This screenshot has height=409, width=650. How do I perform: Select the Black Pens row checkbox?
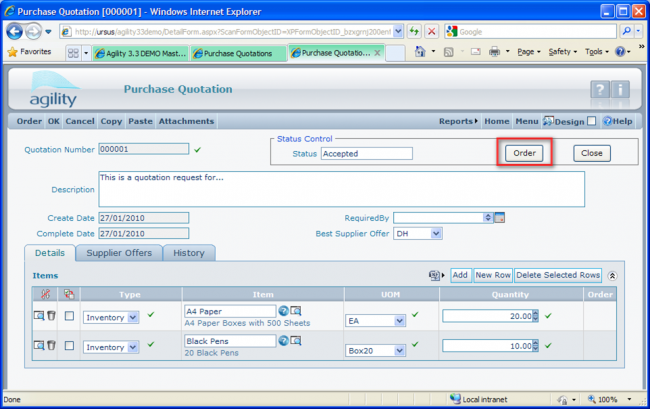coord(69,346)
